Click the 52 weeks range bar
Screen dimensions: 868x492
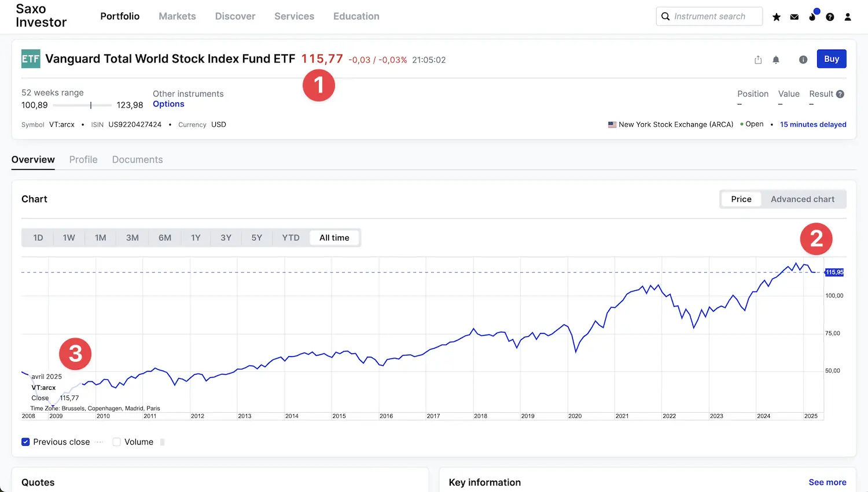82,105
